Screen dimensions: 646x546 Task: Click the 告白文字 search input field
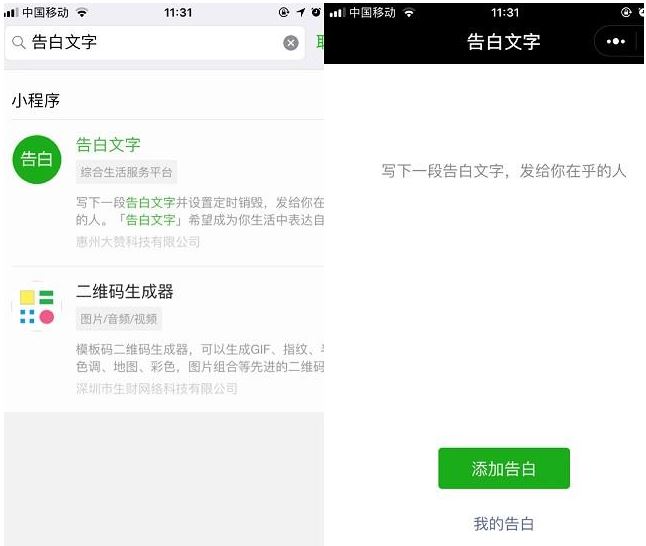coord(155,42)
